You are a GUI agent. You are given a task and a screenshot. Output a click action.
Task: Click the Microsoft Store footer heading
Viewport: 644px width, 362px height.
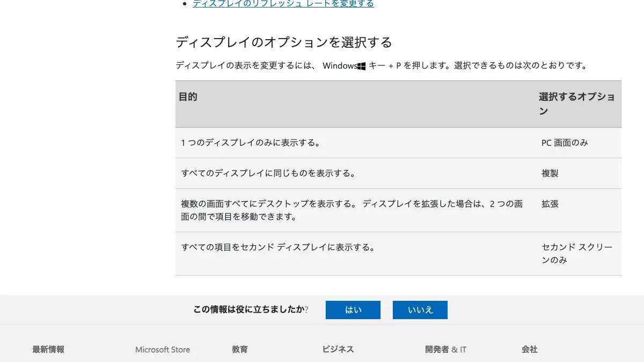[x=163, y=350]
